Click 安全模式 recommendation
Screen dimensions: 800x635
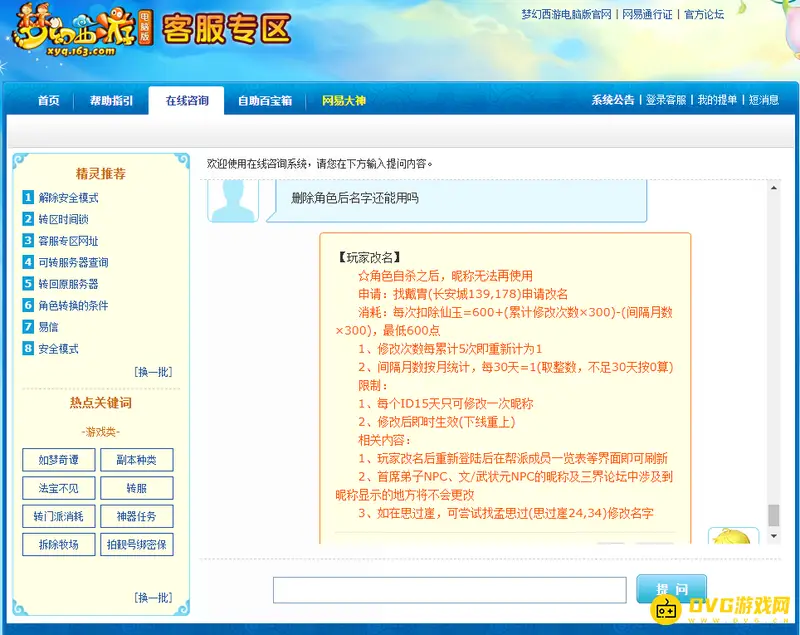tap(59, 348)
